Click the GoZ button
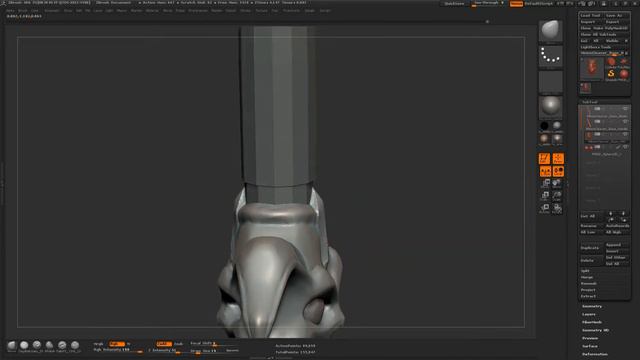The width and height of the screenshot is (640, 360). click(x=584, y=41)
